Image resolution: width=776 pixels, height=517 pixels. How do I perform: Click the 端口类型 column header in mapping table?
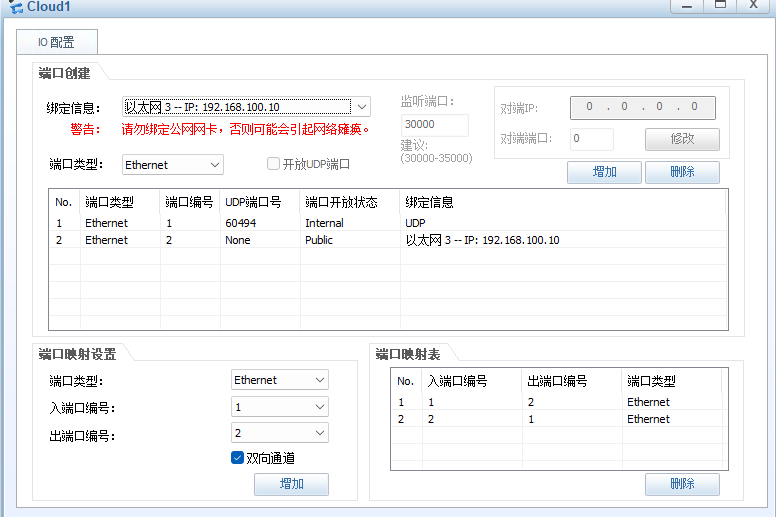pos(672,381)
